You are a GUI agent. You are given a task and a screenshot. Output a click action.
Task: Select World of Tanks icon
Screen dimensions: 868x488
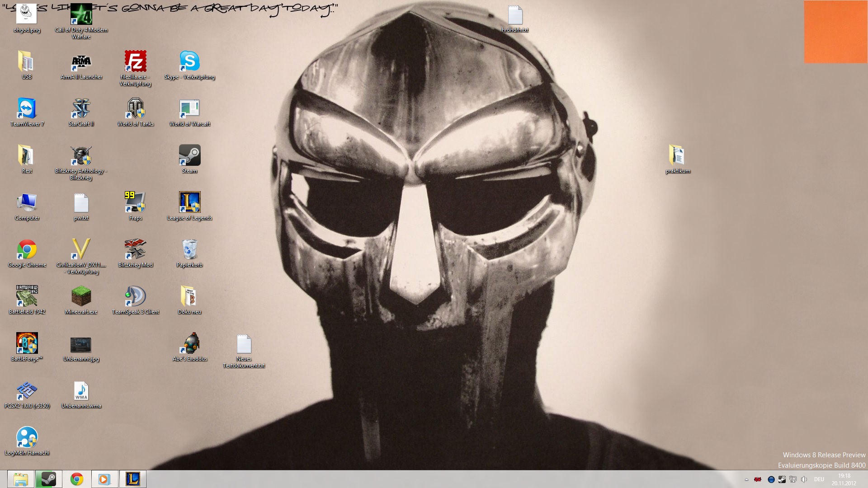[x=135, y=109]
